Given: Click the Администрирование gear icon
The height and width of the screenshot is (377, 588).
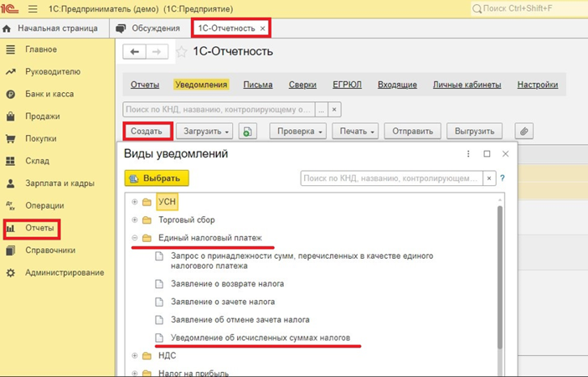Looking at the screenshot, I should [x=11, y=273].
